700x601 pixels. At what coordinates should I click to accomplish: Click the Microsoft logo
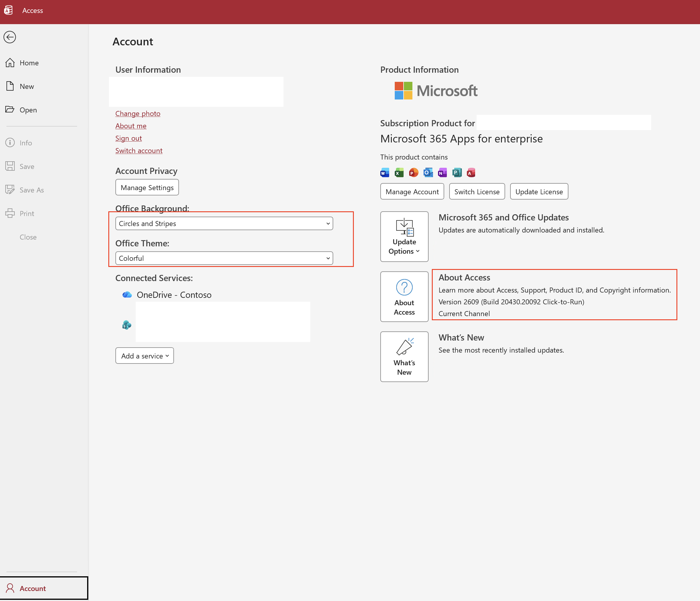[x=436, y=91]
